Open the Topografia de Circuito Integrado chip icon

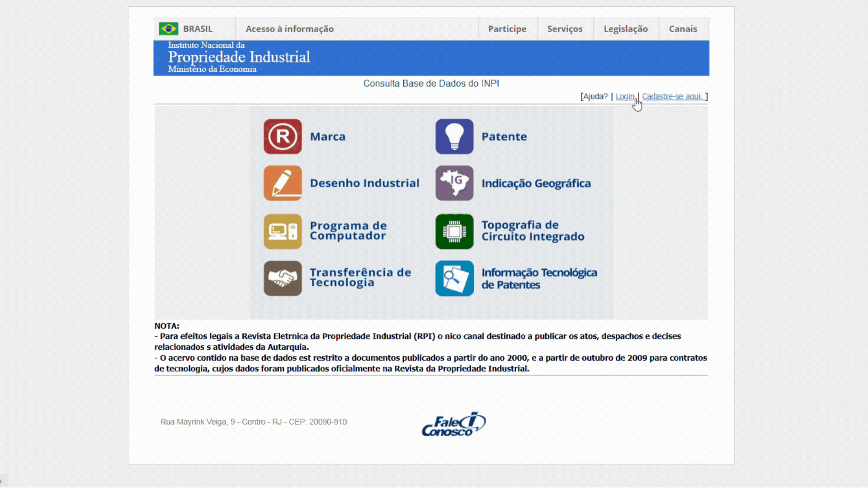point(454,231)
